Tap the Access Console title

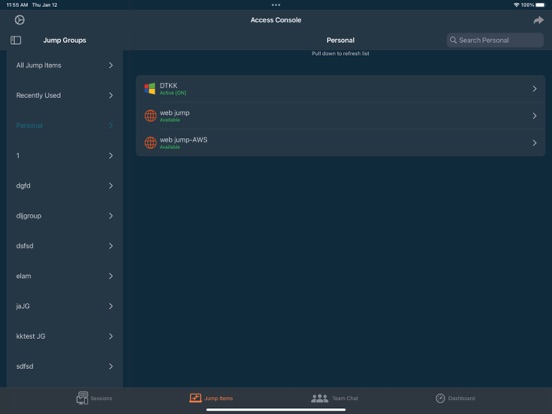point(276,20)
